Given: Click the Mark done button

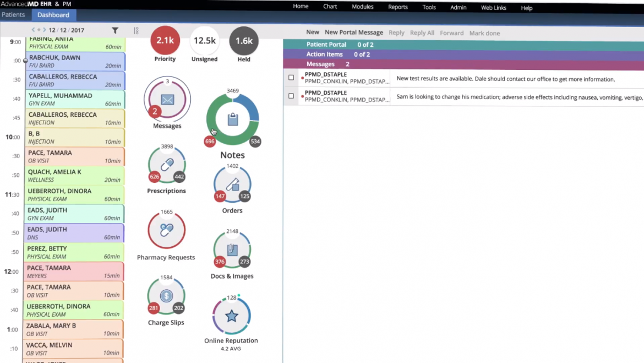Looking at the screenshot, I should (x=484, y=32).
